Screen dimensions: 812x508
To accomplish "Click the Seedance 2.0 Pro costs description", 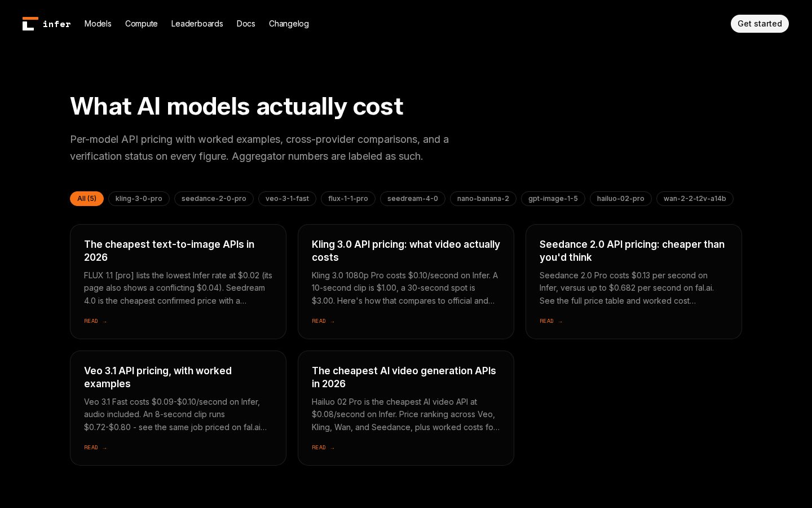I will click(626, 288).
